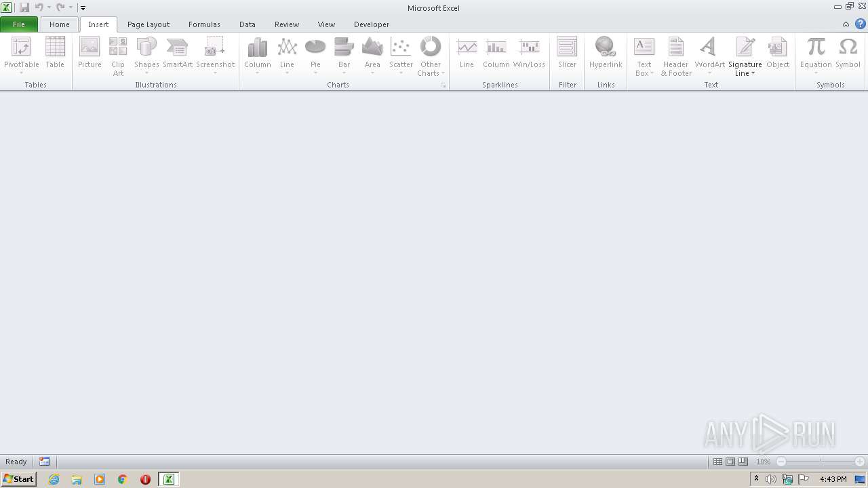This screenshot has width=868, height=488.
Task: Switch to Normal view in status bar
Action: coord(717,462)
